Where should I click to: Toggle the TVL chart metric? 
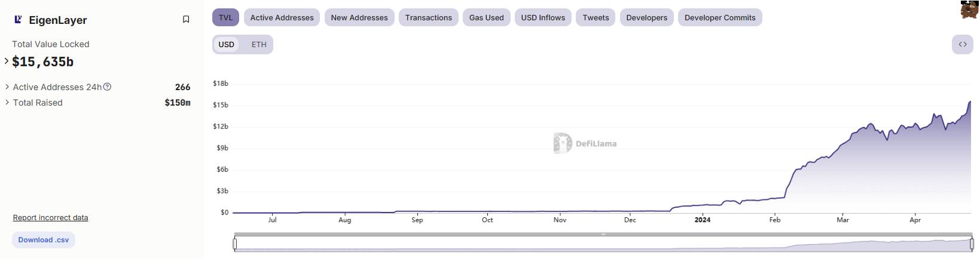225,17
